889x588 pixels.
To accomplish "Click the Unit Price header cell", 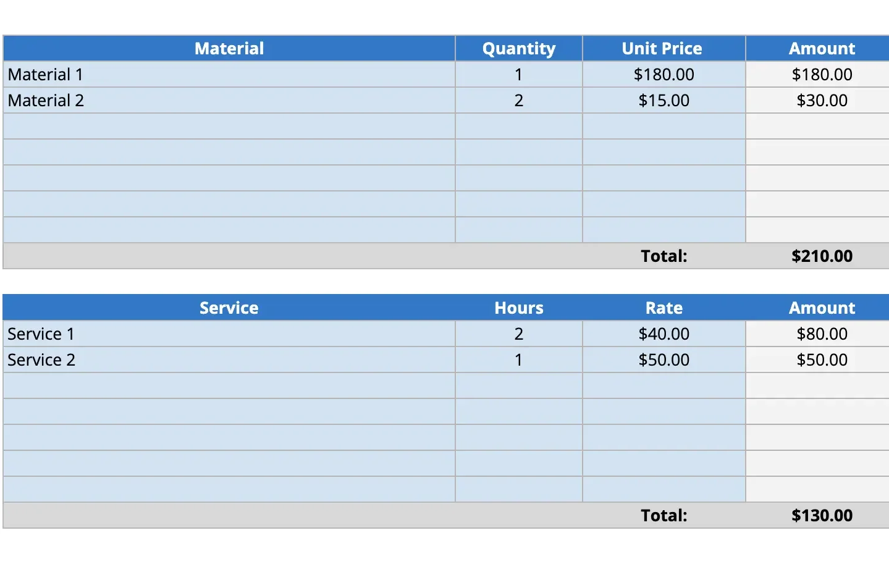I will [x=664, y=49].
